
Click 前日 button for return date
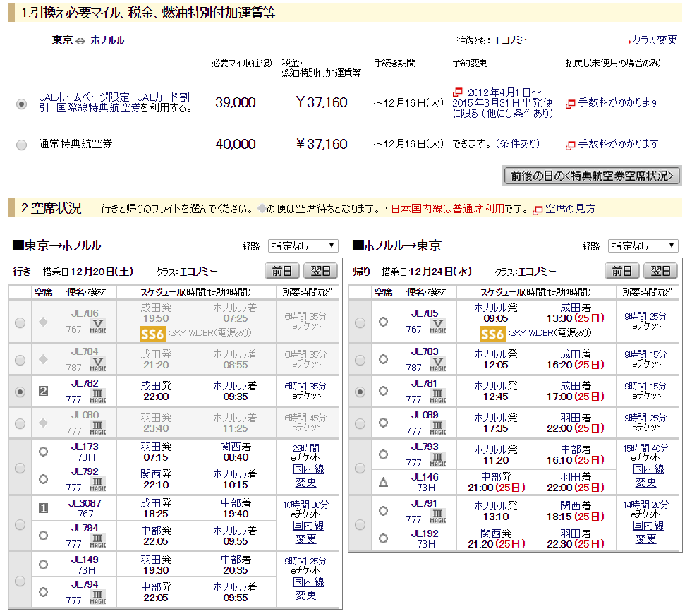tap(622, 271)
